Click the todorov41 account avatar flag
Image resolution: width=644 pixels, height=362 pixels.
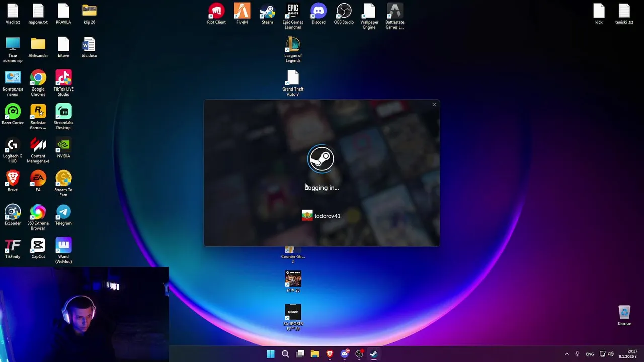(x=307, y=216)
